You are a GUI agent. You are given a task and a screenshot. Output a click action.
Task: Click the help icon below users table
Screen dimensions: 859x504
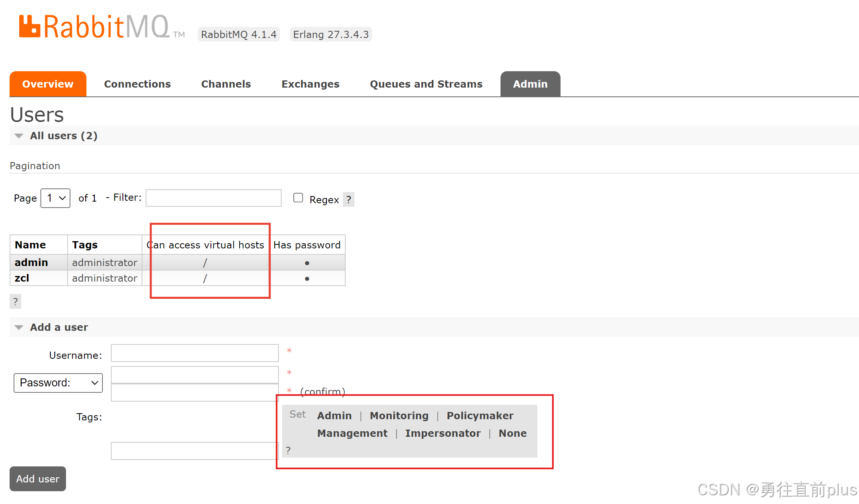[15, 301]
